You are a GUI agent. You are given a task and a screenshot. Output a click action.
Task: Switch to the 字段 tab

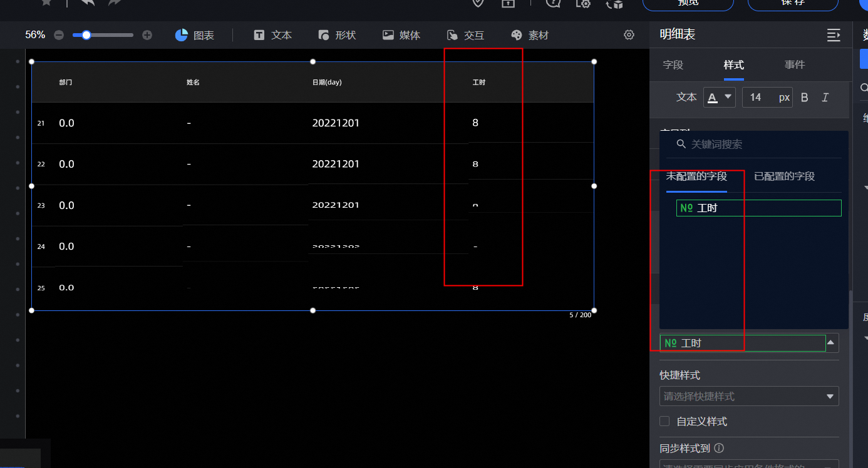pos(673,65)
